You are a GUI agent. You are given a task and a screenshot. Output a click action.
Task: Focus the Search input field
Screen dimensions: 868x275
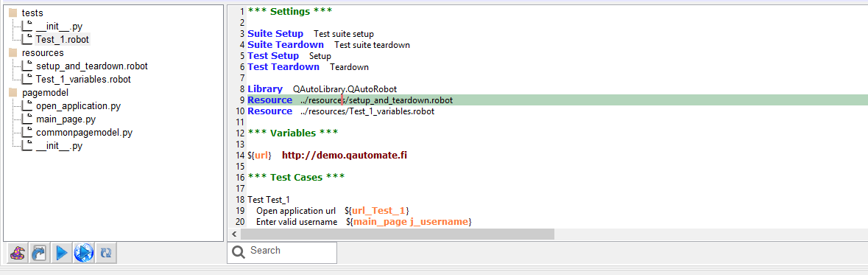click(x=282, y=252)
